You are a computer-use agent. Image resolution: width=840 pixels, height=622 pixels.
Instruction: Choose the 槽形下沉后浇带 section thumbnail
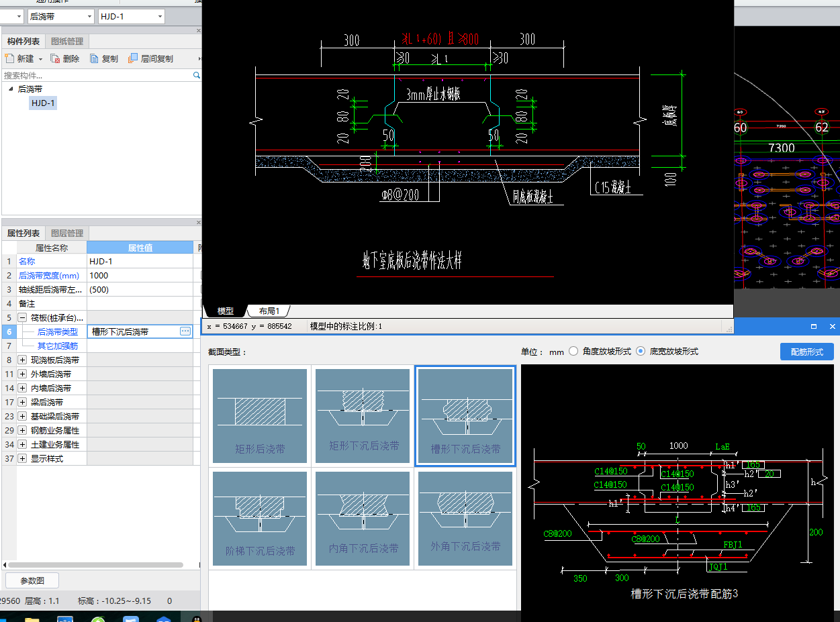[x=465, y=416]
